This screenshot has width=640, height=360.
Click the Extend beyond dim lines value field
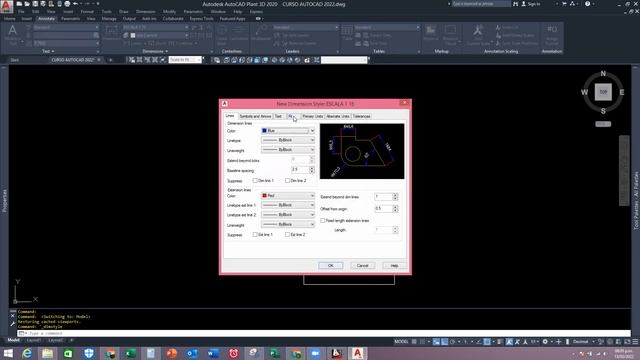[x=383, y=197]
